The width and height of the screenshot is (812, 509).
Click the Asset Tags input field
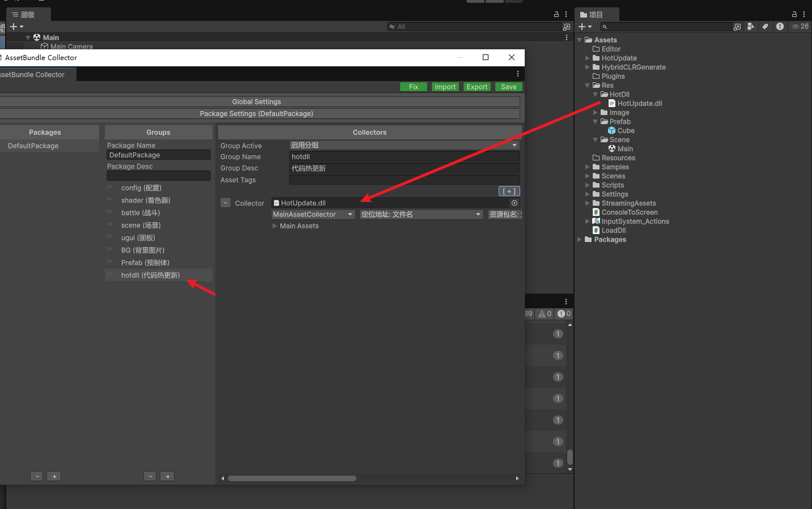tap(404, 180)
